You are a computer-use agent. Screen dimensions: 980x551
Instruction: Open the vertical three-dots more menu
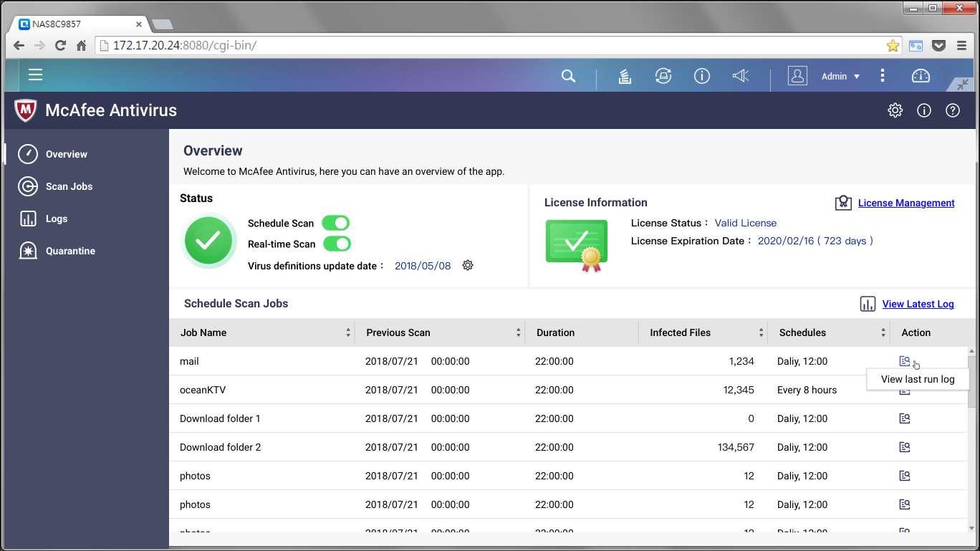[x=883, y=76]
